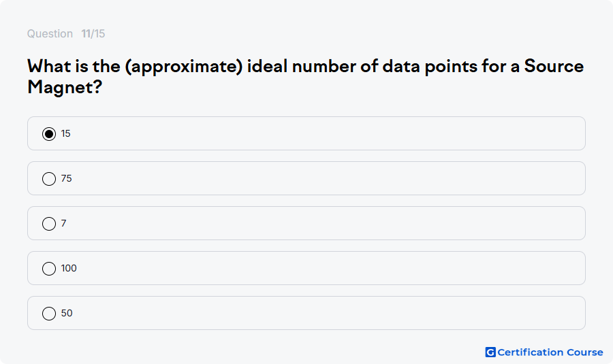Screen dimensions: 613x364
Task: Select the radio button for 15
Action: click(x=49, y=134)
